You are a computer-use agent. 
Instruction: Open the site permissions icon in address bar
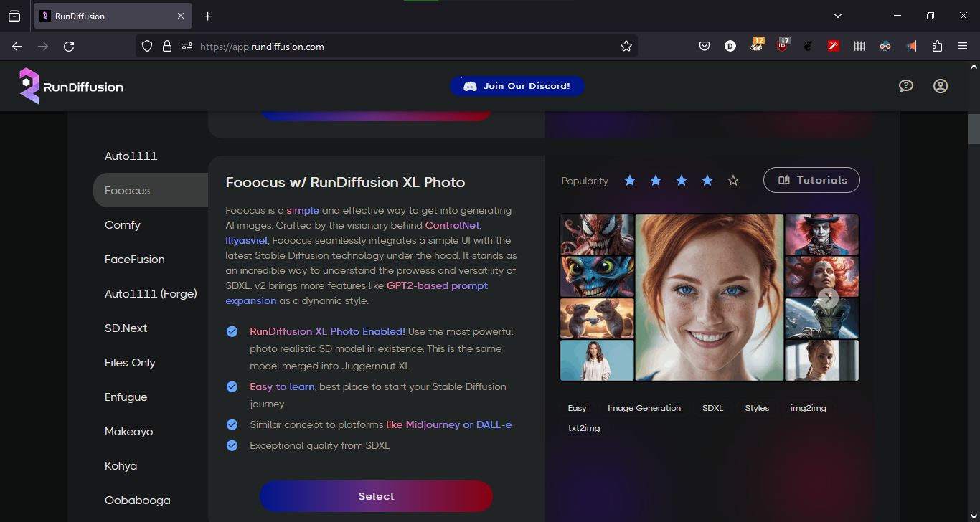(187, 47)
